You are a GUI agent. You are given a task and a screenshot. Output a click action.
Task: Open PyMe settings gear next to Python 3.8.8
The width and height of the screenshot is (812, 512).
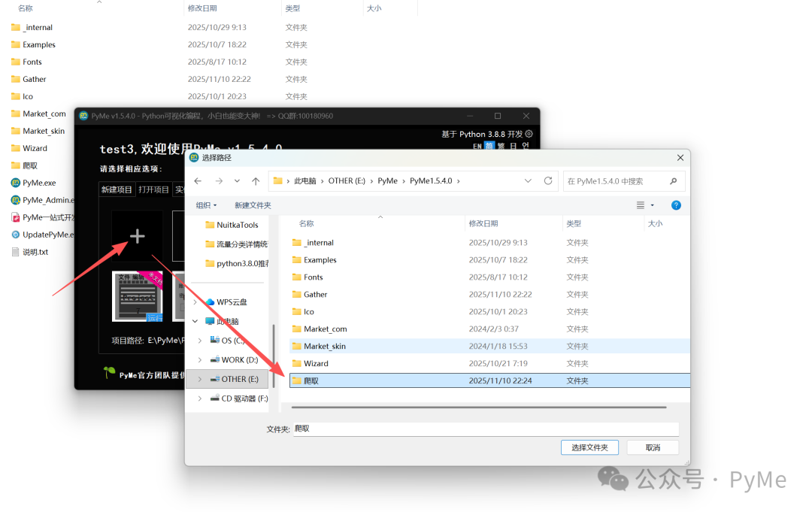click(529, 135)
